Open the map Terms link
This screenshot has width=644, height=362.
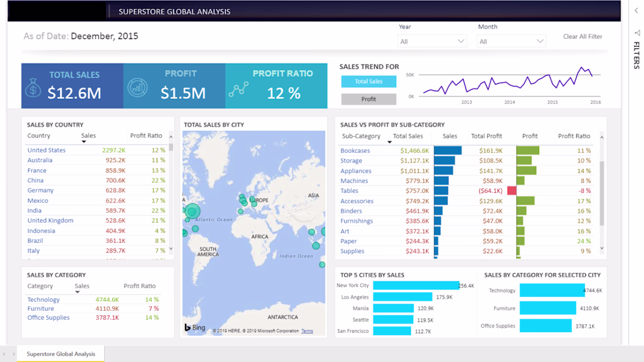click(x=307, y=331)
